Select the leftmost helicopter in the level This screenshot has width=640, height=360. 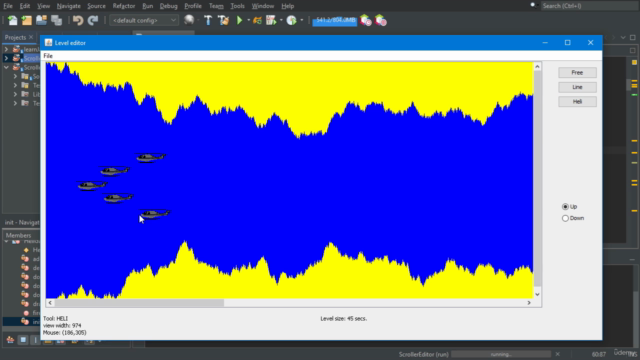[x=92, y=186]
